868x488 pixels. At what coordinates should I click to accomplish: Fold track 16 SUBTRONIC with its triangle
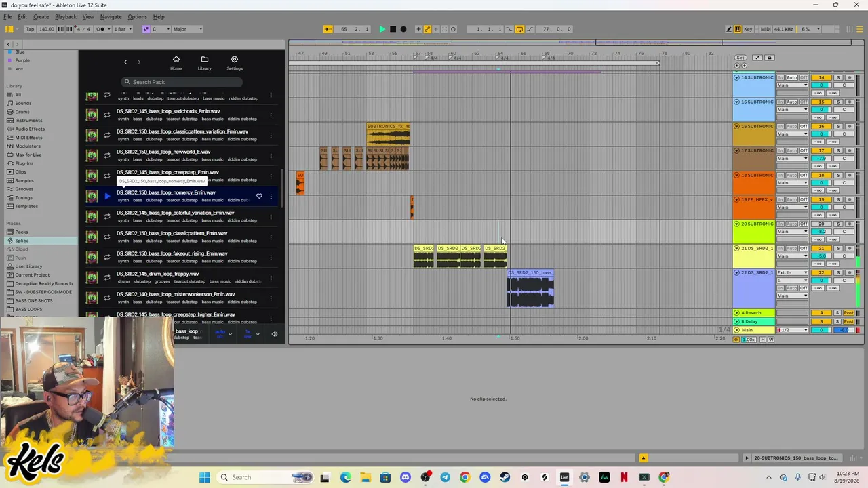736,127
